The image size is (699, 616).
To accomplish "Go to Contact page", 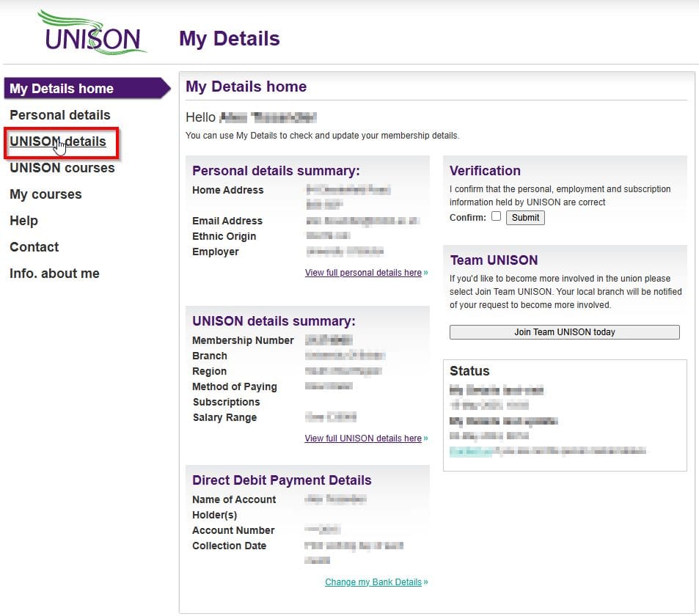I will click(34, 247).
